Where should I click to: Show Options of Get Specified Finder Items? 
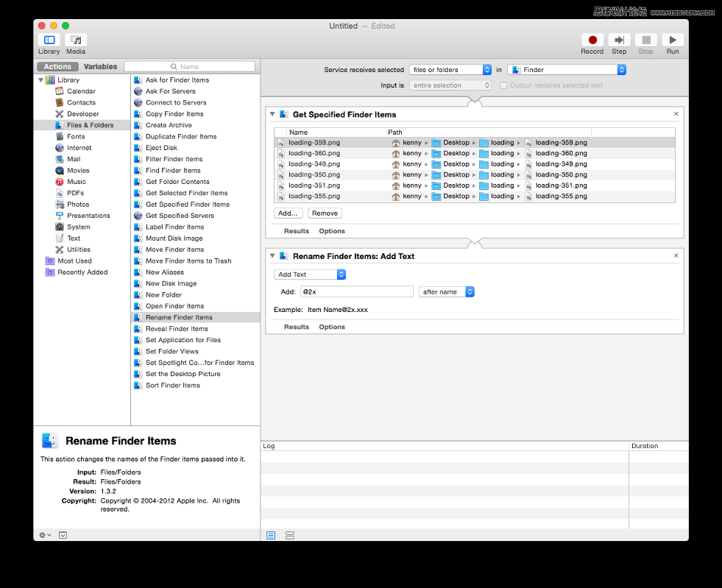[332, 231]
